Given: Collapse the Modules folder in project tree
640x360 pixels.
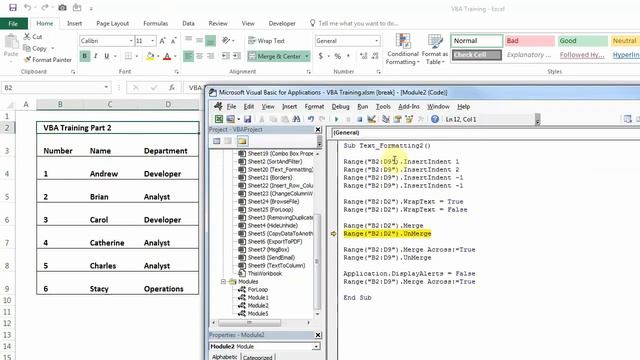Looking at the screenshot, I should [223, 282].
